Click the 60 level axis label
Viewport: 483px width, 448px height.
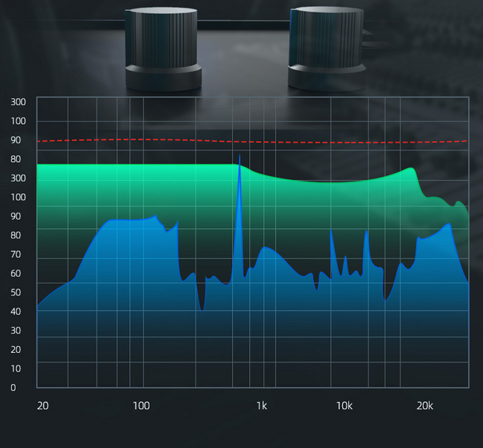tap(16, 273)
